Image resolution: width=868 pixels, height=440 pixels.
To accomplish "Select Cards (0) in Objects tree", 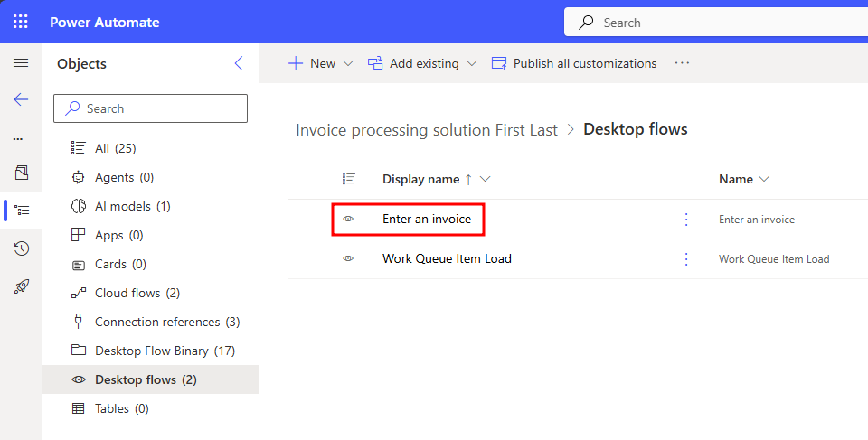I will click(x=151, y=264).
